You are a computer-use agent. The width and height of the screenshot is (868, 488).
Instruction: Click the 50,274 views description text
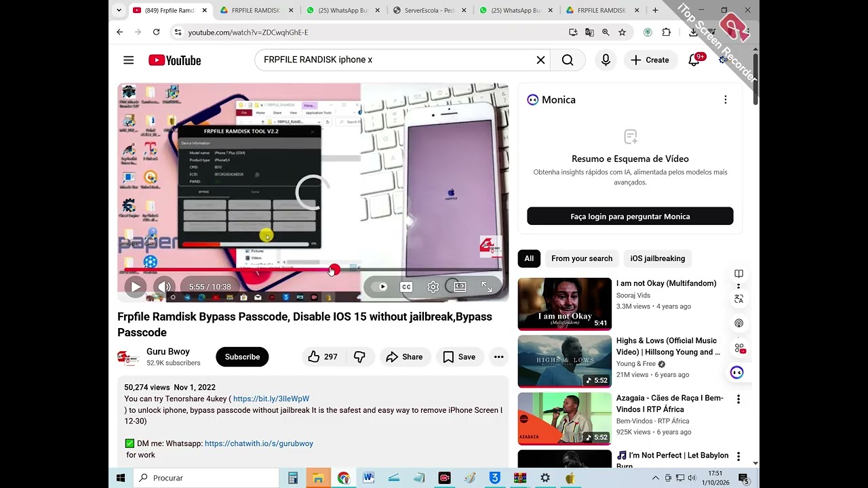click(147, 388)
